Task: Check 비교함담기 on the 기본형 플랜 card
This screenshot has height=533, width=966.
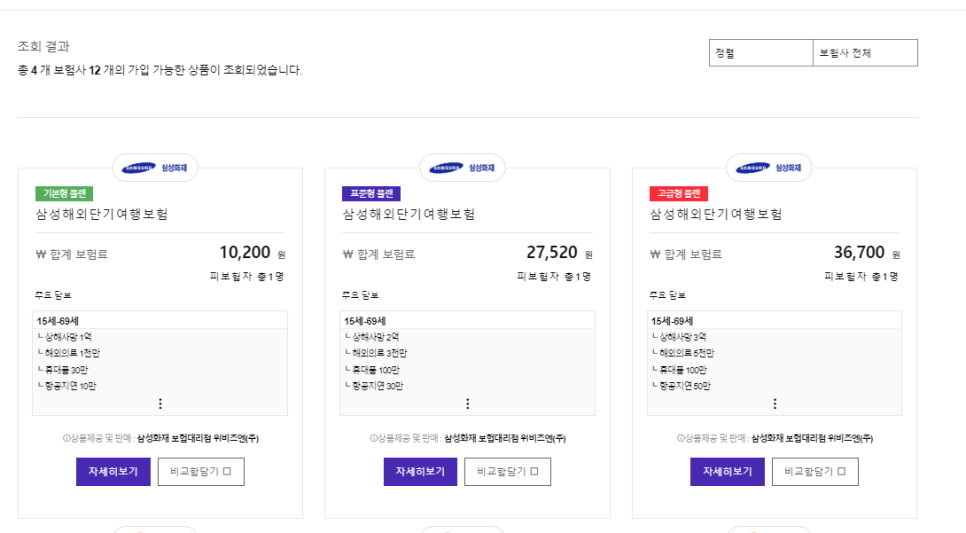Action: point(201,471)
